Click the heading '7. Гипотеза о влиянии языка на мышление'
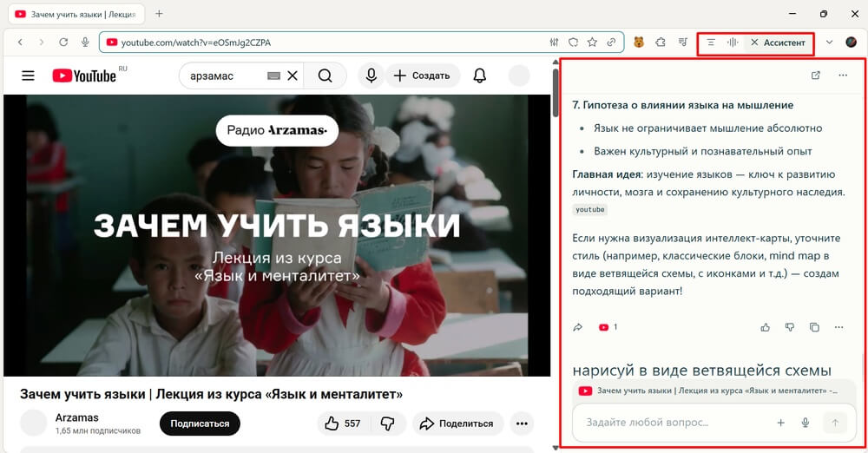The width and height of the screenshot is (868, 453). click(682, 105)
